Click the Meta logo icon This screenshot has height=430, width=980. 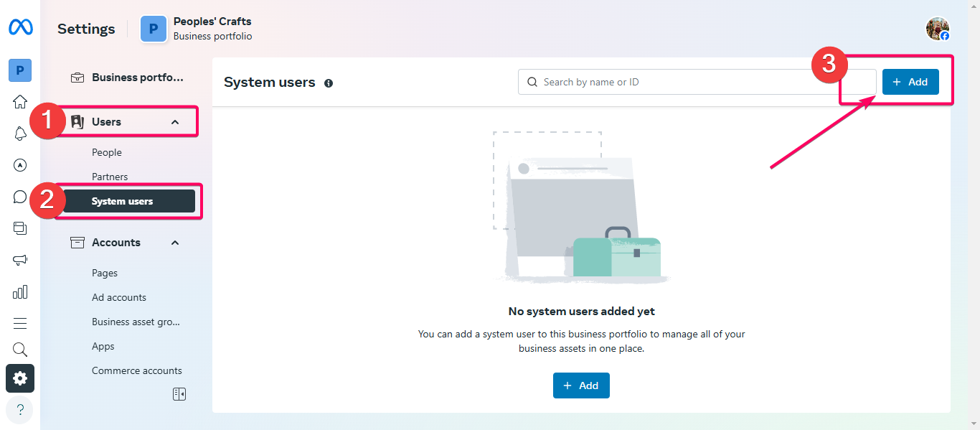(20, 27)
